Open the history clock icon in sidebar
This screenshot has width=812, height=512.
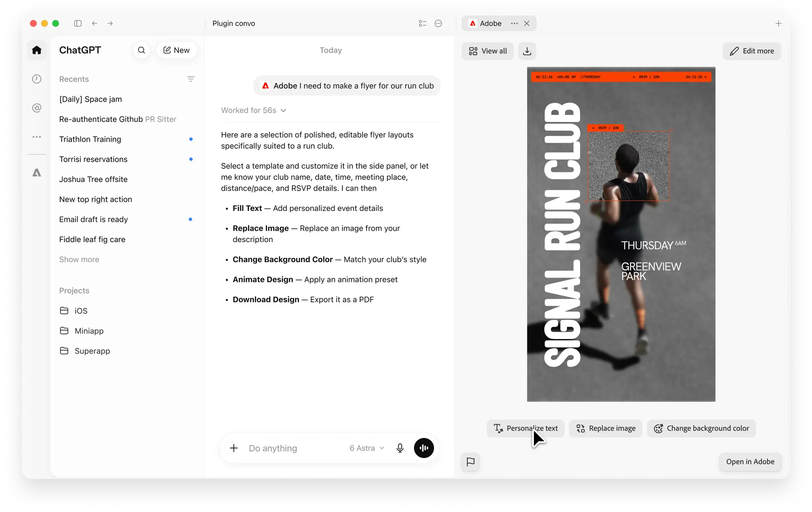(x=37, y=79)
